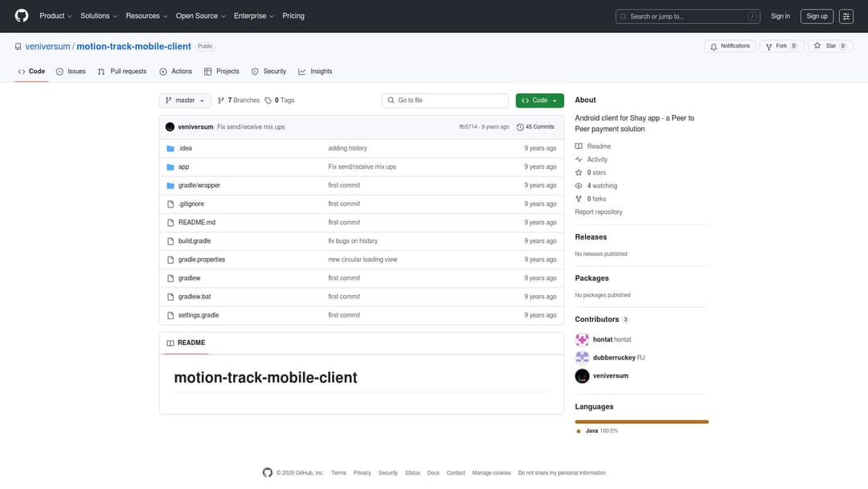The height and width of the screenshot is (489, 868).
Task: Click the README tab heading
Action: click(x=186, y=343)
